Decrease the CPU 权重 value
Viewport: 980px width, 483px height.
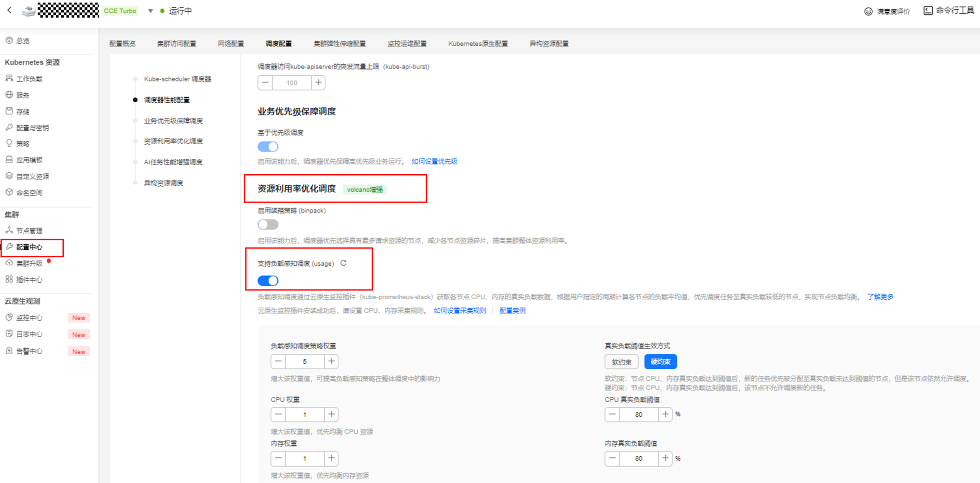tap(278, 414)
